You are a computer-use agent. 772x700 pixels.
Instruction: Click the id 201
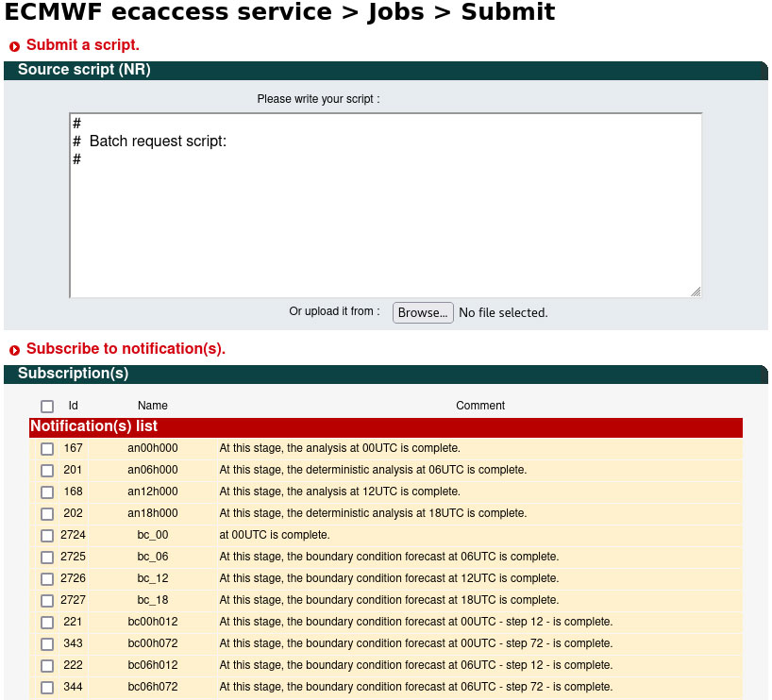(73, 470)
